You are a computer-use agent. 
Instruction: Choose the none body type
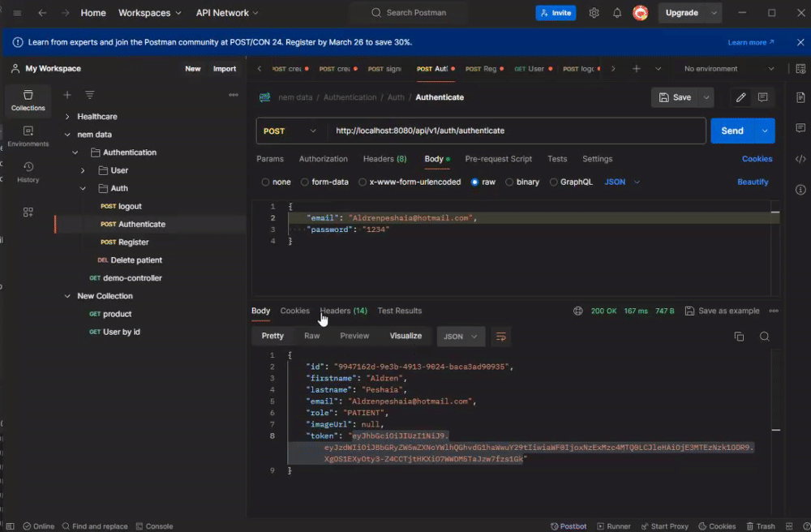point(265,182)
